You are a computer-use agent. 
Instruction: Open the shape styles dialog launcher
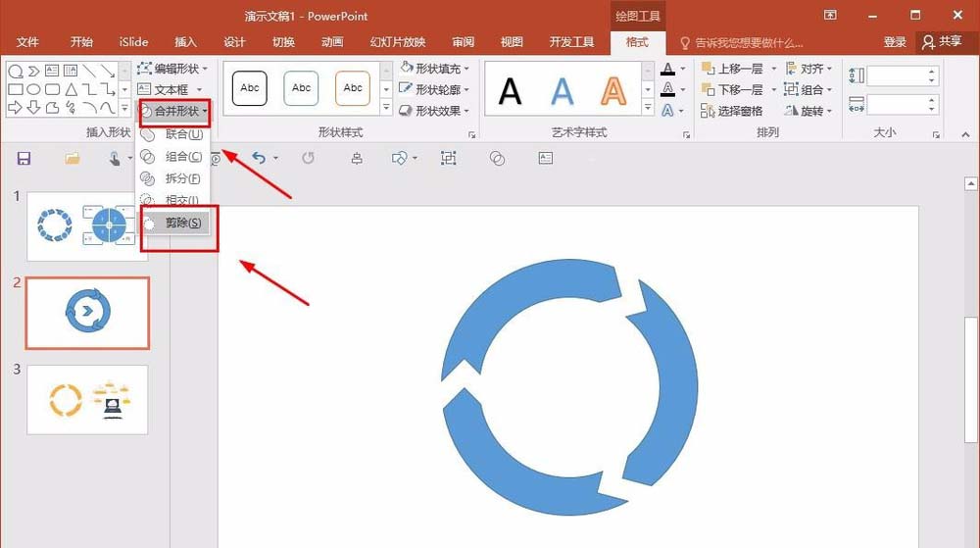[x=472, y=134]
